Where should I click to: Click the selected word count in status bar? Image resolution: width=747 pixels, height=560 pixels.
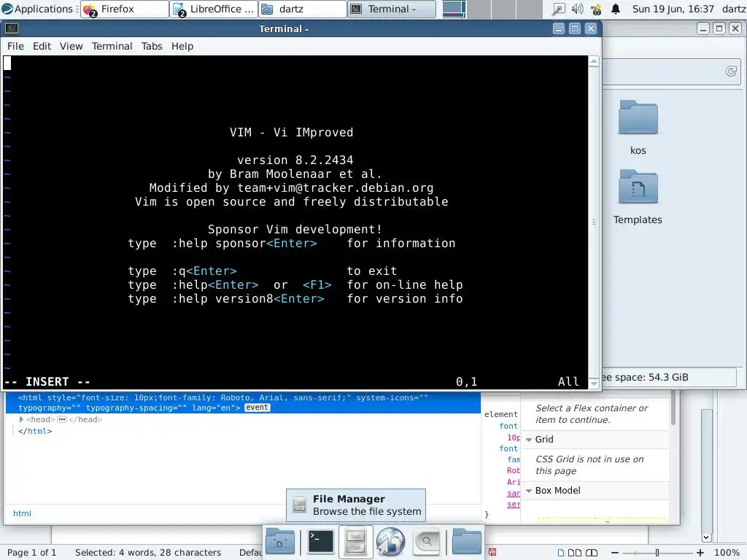pos(147,553)
